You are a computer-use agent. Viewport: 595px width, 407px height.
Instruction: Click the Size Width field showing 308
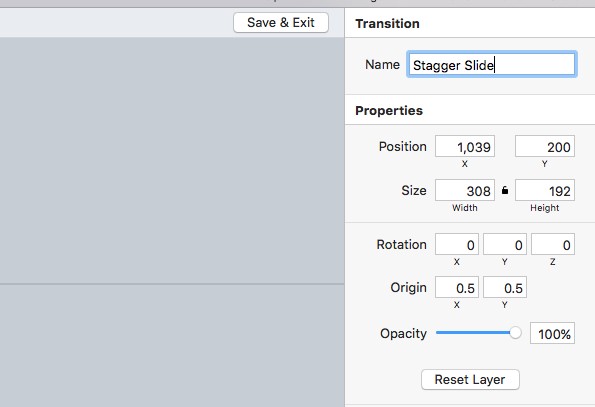click(x=465, y=190)
